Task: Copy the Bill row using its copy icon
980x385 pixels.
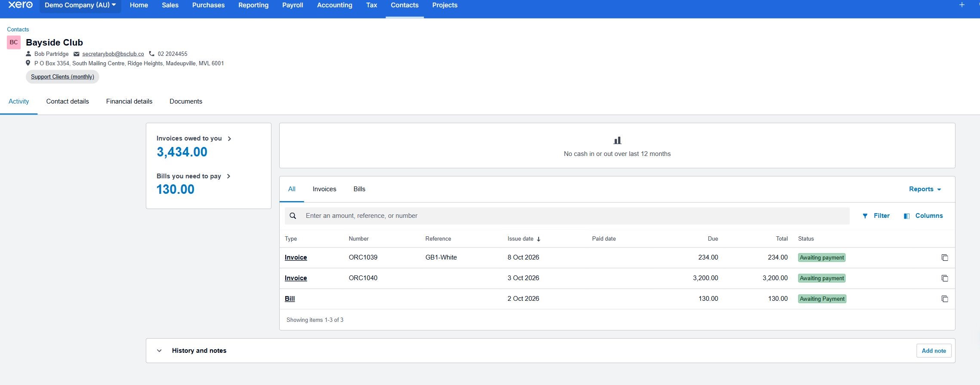Action: 945,299
